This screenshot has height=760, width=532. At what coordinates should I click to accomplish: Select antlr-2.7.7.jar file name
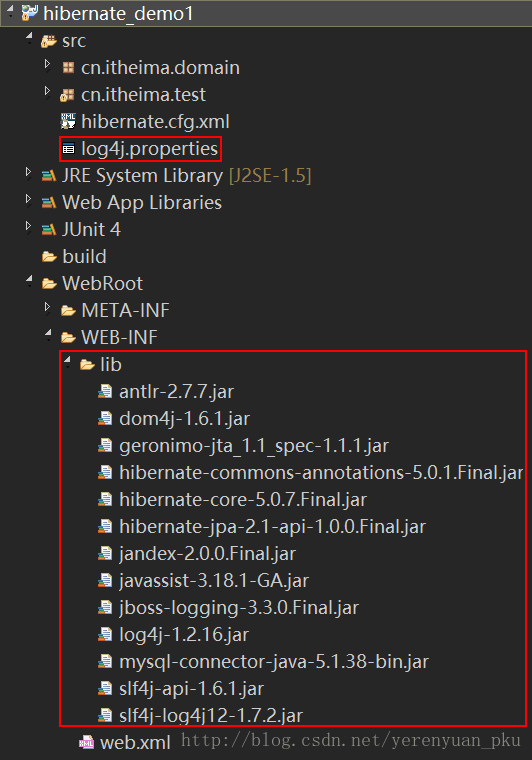176,392
